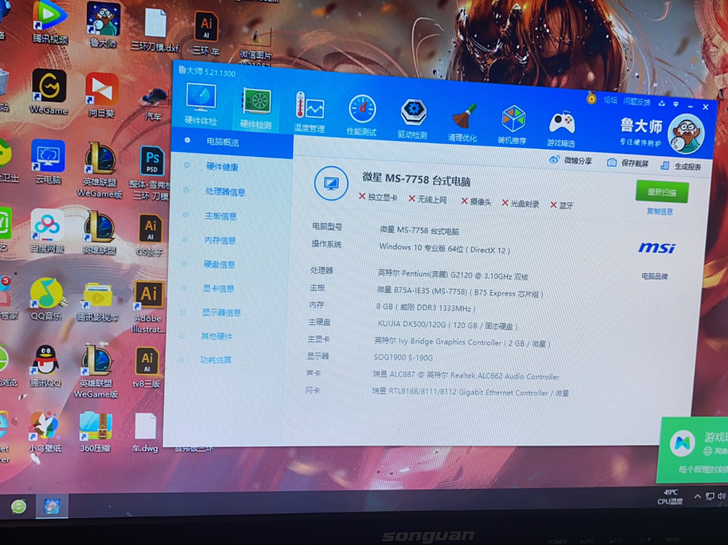Viewport: 728px width, 545px height.
Task: Click the CPU温度 49℃ taskbar readout
Action: pyautogui.click(x=670, y=497)
